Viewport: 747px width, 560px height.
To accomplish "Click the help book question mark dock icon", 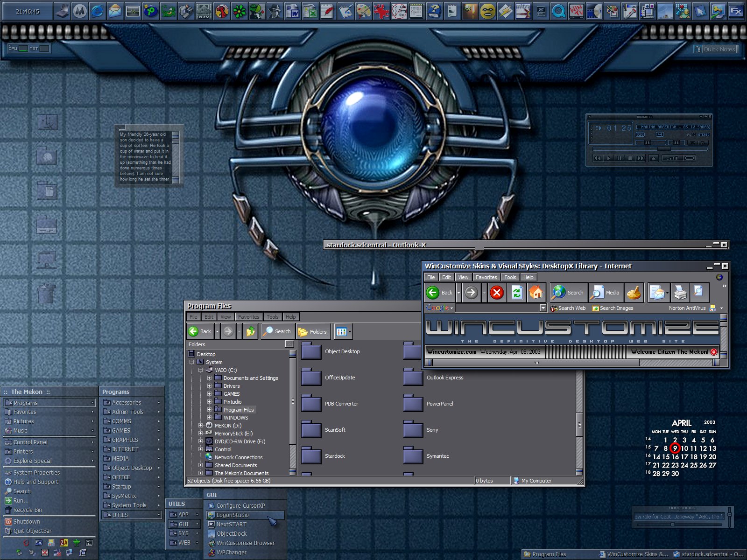I will (434, 11).
